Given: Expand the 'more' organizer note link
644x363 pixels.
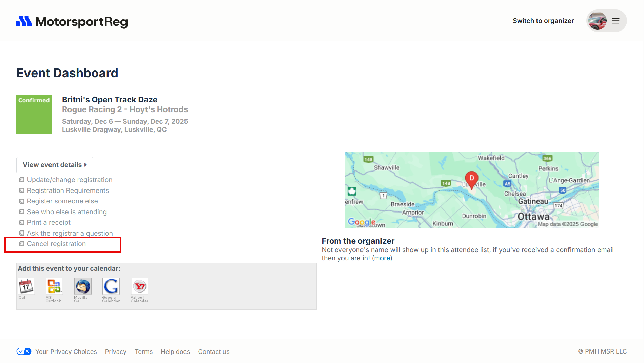Looking at the screenshot, I should (382, 258).
